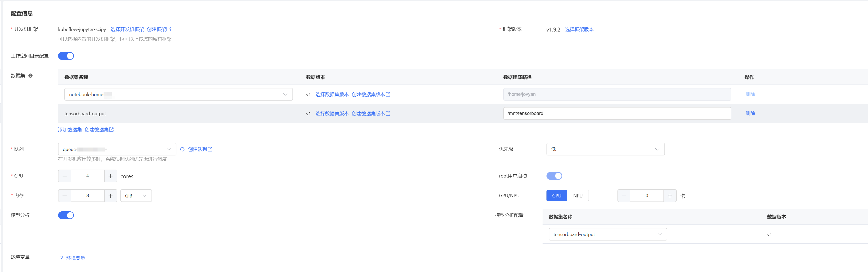Click 添加数据集 to add a dataset

(x=70, y=130)
